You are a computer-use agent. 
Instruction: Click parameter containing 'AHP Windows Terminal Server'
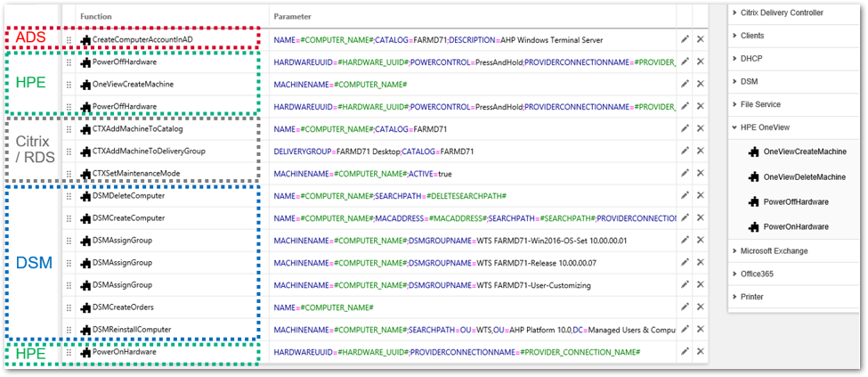click(x=438, y=40)
